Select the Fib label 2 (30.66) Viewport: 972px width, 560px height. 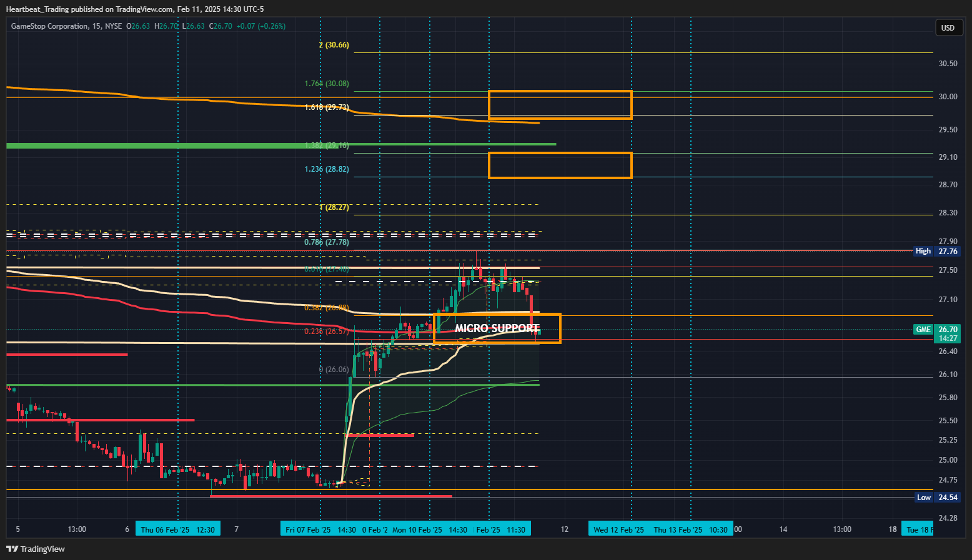(x=334, y=45)
